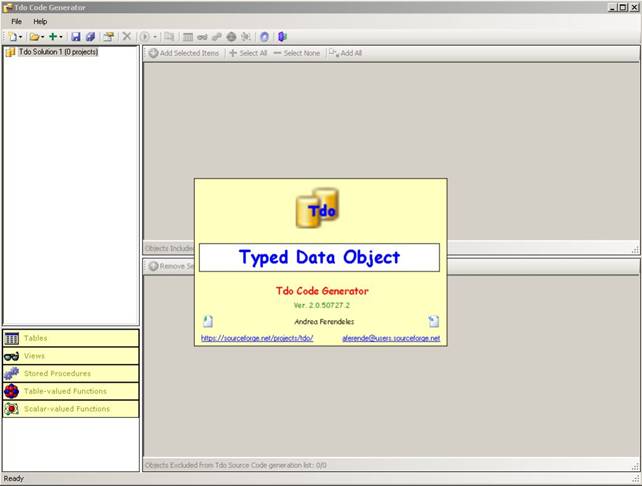Open the dropdown next to Generate icon
The width and height of the screenshot is (642, 486).
tap(155, 37)
